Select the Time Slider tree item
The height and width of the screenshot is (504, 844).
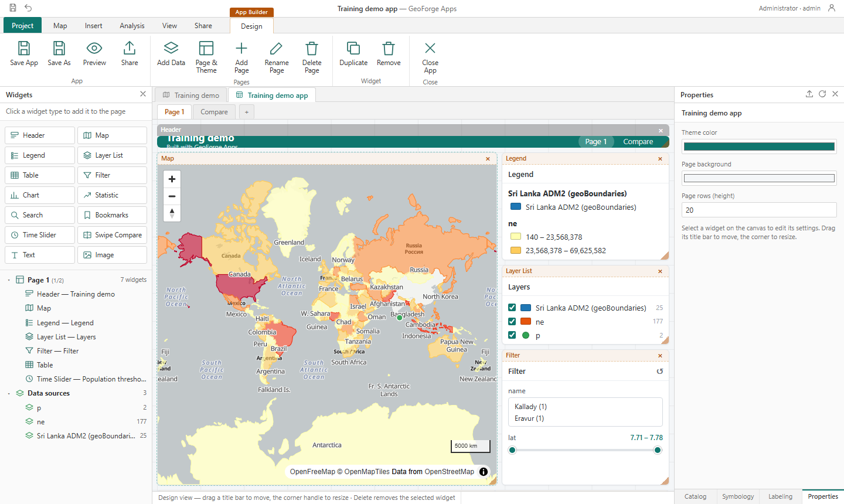tap(77, 379)
